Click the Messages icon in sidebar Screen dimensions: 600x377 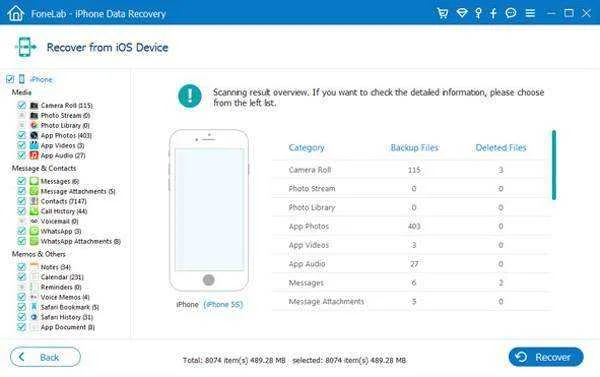34,181
